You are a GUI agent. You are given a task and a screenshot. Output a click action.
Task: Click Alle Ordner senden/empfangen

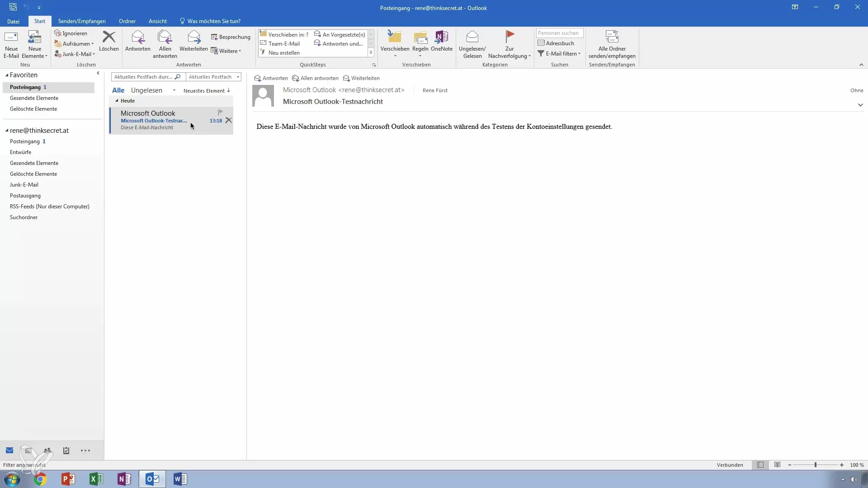coord(612,45)
